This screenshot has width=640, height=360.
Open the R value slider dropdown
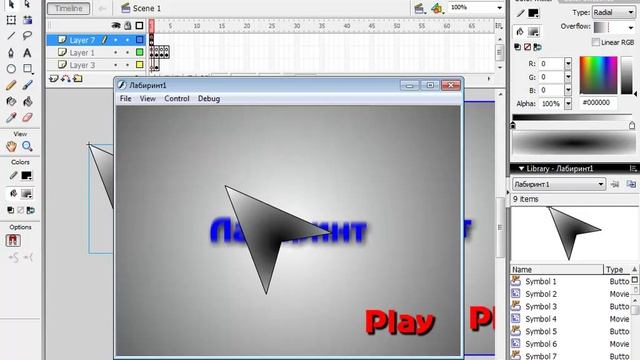click(568, 64)
